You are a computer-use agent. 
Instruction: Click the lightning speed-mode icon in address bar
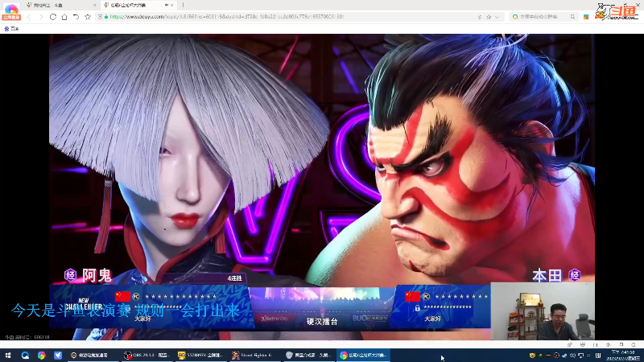pyautogui.click(x=480, y=17)
